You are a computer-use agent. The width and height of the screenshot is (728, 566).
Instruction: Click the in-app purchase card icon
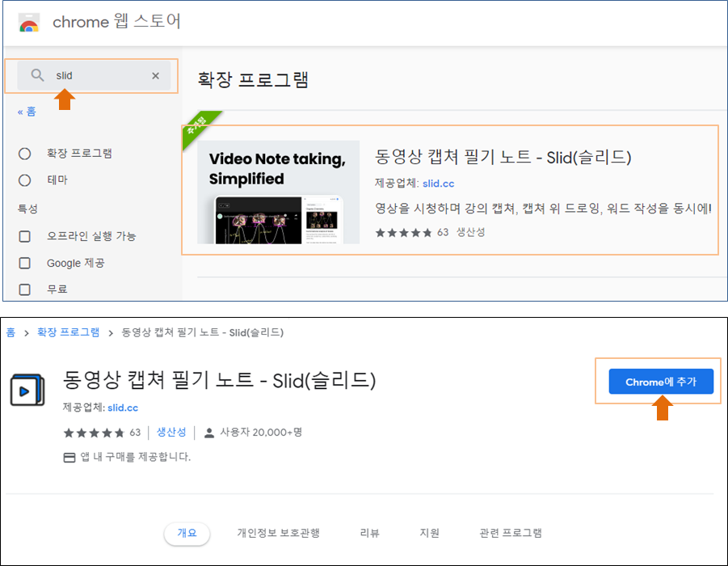(69, 458)
